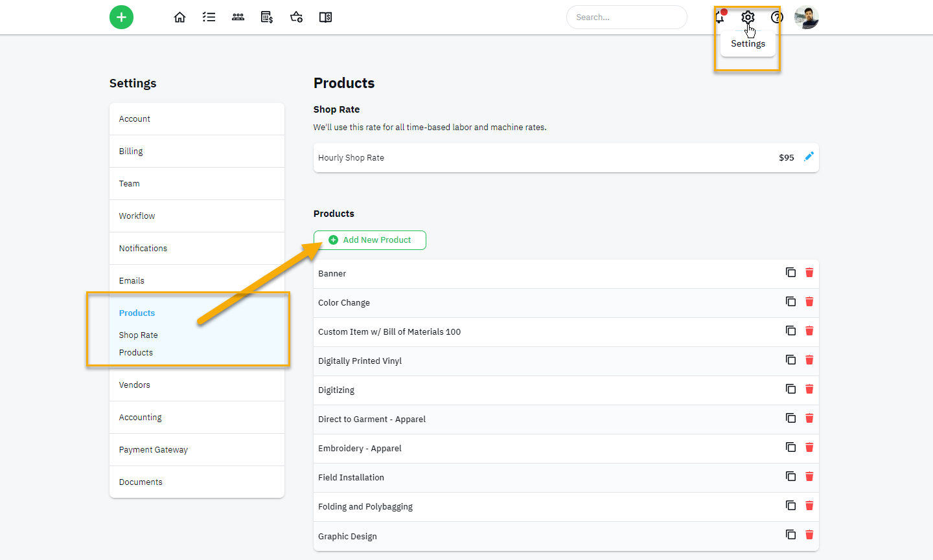Viewport: 933px width, 560px height.
Task: Open Documents settings section
Action: [x=197, y=482]
